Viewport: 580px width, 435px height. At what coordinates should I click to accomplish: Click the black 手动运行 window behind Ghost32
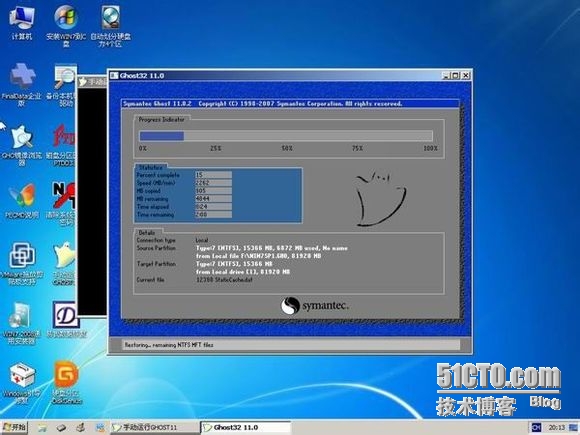92,202
